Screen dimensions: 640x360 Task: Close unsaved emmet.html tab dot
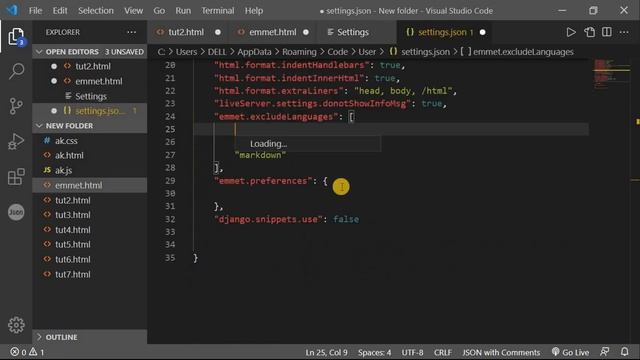click(306, 32)
